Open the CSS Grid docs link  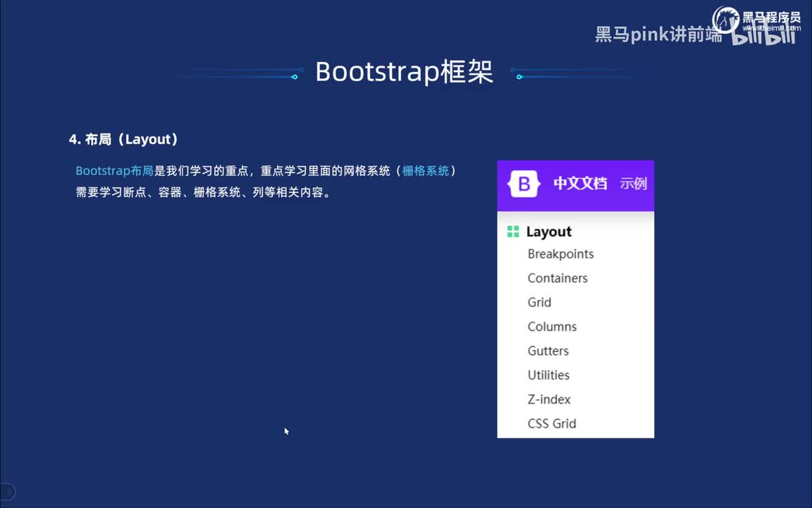[551, 423]
